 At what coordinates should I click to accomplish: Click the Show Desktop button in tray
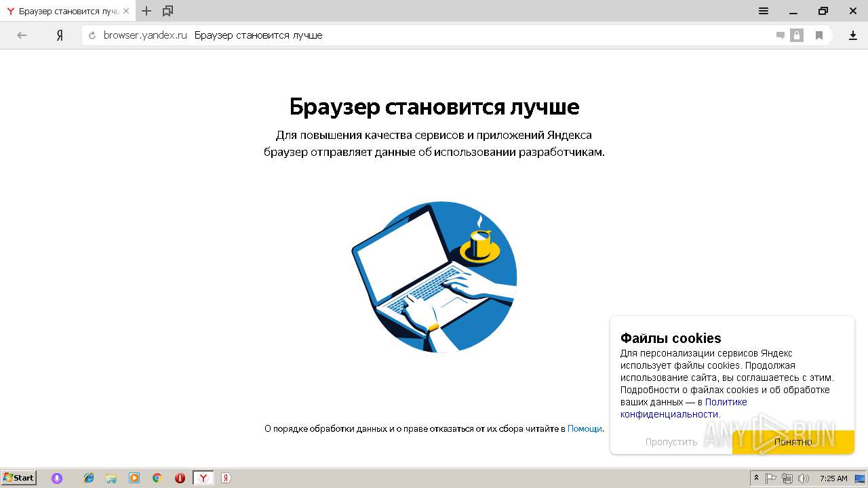tap(861, 478)
